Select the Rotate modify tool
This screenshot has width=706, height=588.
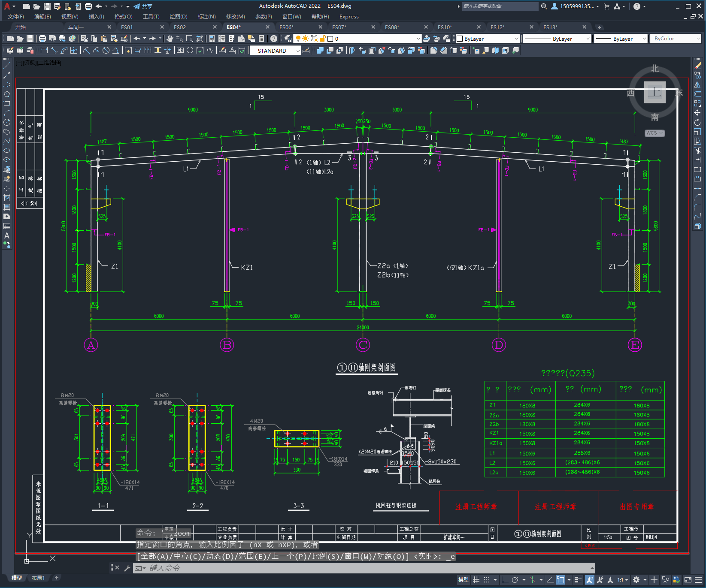click(x=697, y=122)
